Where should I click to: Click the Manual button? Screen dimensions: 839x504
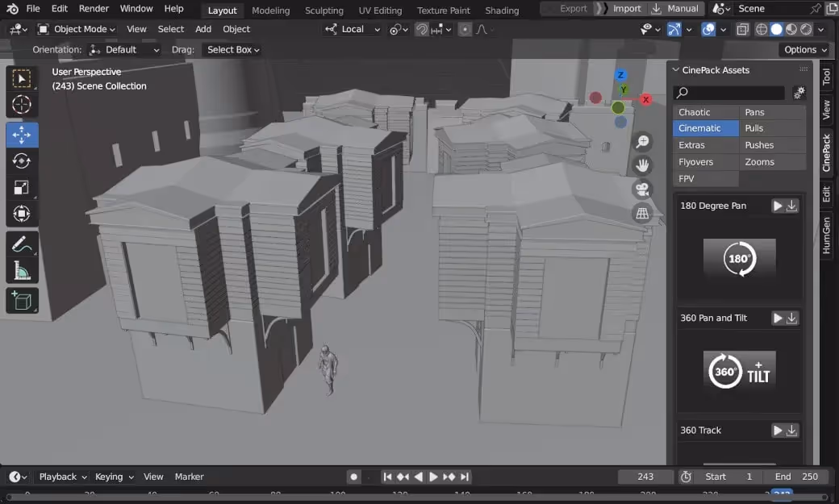(x=676, y=9)
